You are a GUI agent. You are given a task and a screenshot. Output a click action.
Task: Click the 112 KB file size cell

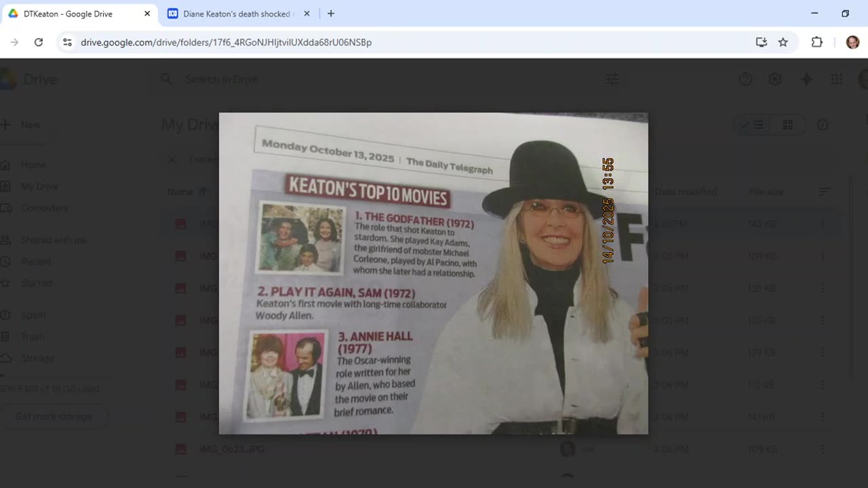[x=762, y=385]
